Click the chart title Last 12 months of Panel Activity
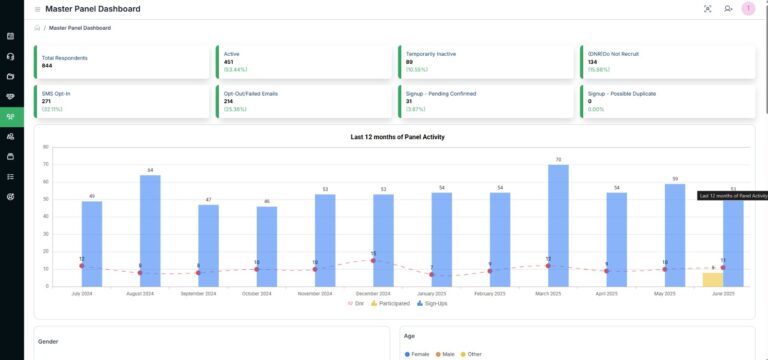Screen dimensions: 768x360 pos(398,137)
